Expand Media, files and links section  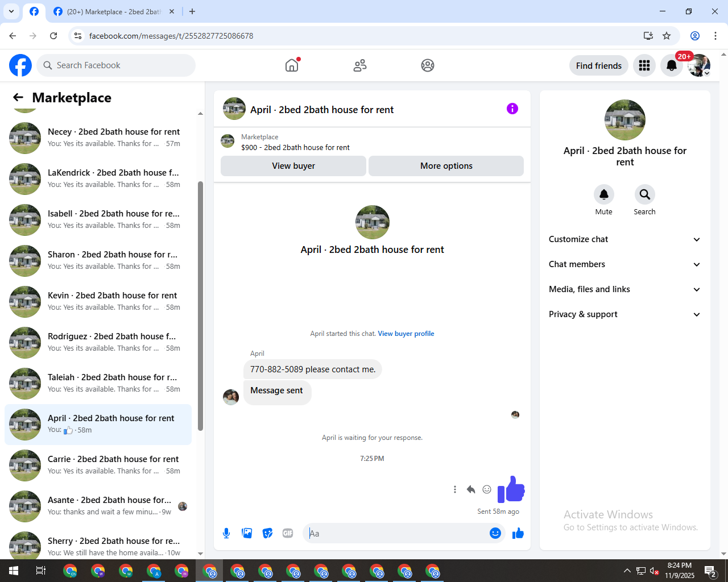(x=624, y=289)
